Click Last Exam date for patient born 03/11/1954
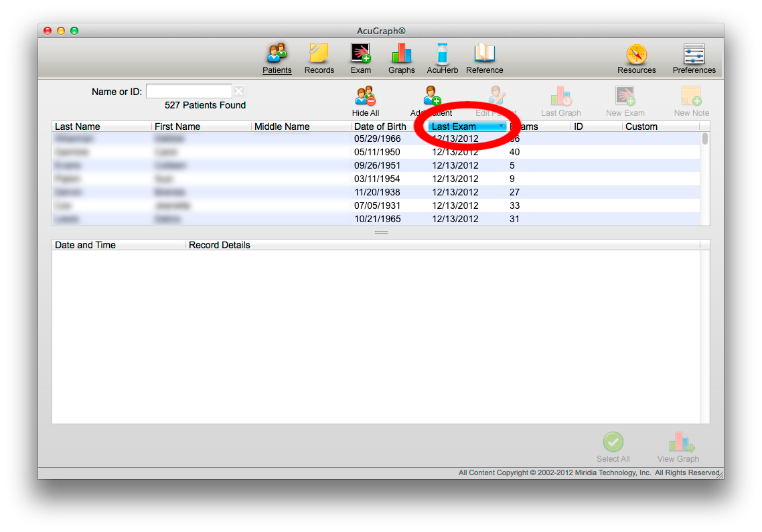The image size is (762, 532). click(455, 179)
